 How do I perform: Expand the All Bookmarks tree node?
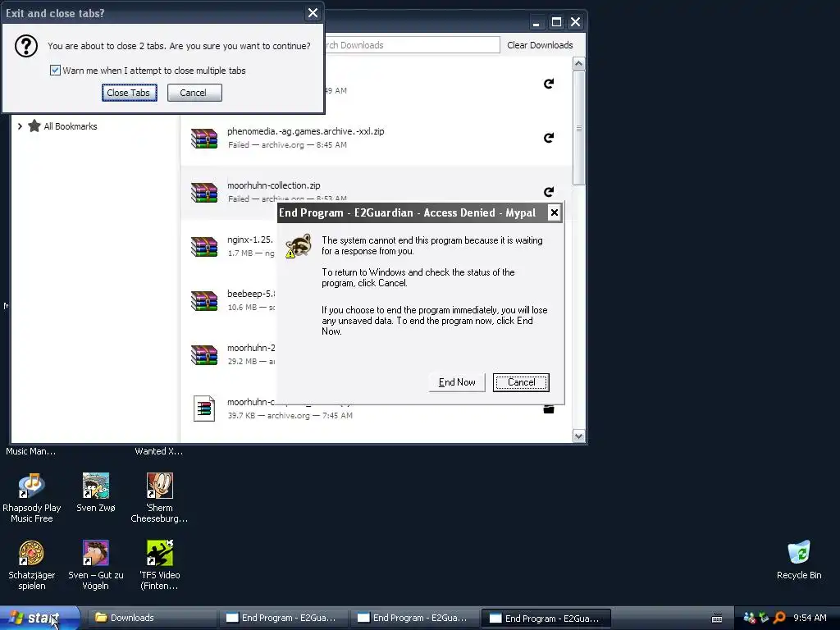[x=20, y=126]
